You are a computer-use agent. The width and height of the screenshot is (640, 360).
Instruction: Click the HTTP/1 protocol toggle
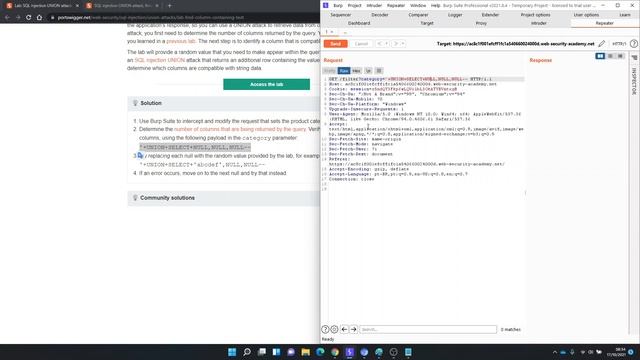(619, 44)
